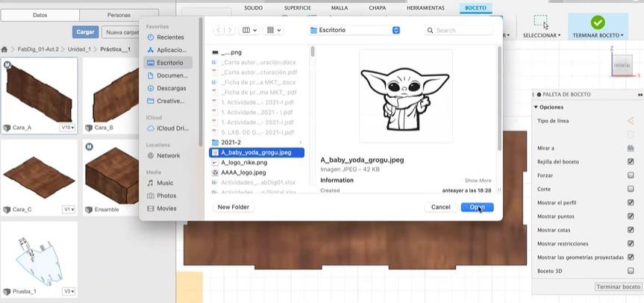Toggle the Mostrar el perfil checkbox
644x303 pixels.
coord(631,202)
